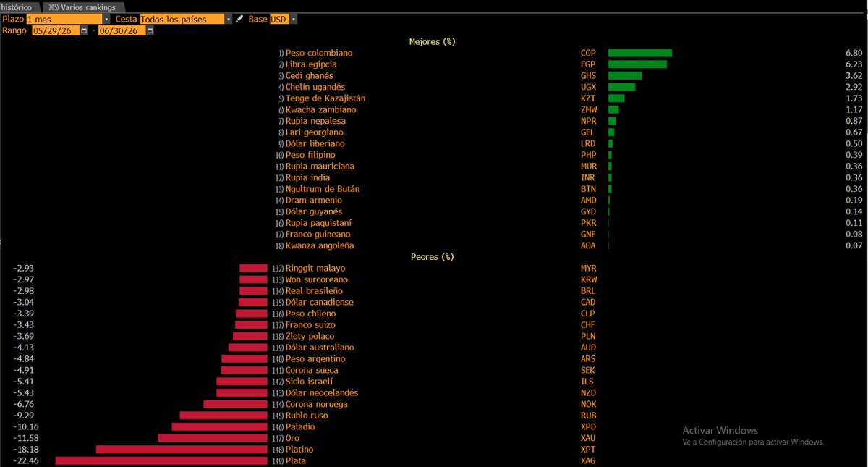Click Dólar guyanés entry
This screenshot has height=467, width=868.
[x=314, y=211]
